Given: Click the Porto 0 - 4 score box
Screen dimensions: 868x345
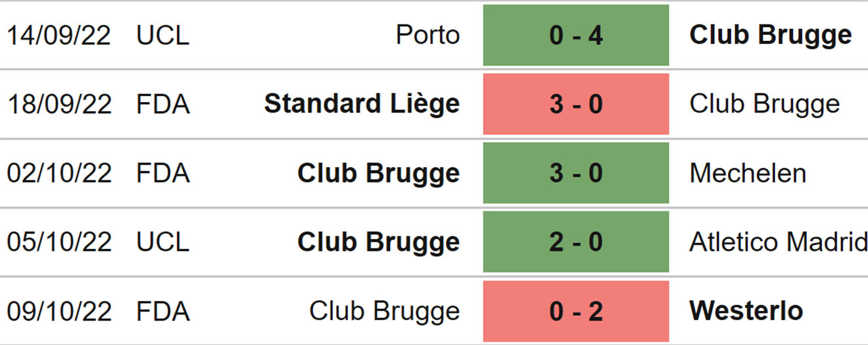Looking at the screenshot, I should [576, 36].
